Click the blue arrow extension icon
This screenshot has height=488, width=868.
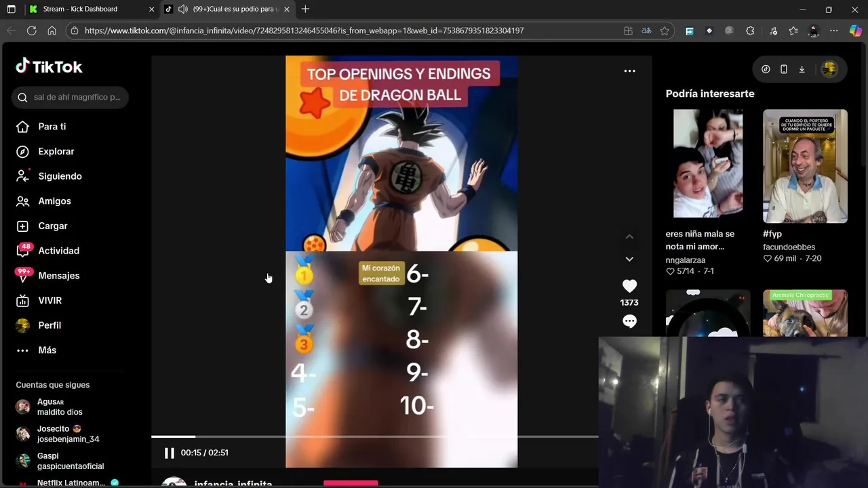click(690, 30)
